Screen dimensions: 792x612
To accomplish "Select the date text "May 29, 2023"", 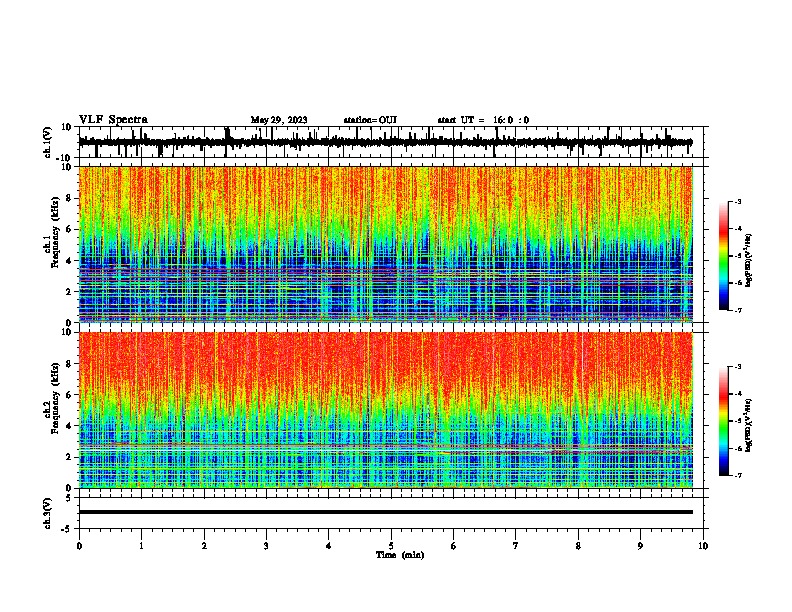I will [279, 120].
